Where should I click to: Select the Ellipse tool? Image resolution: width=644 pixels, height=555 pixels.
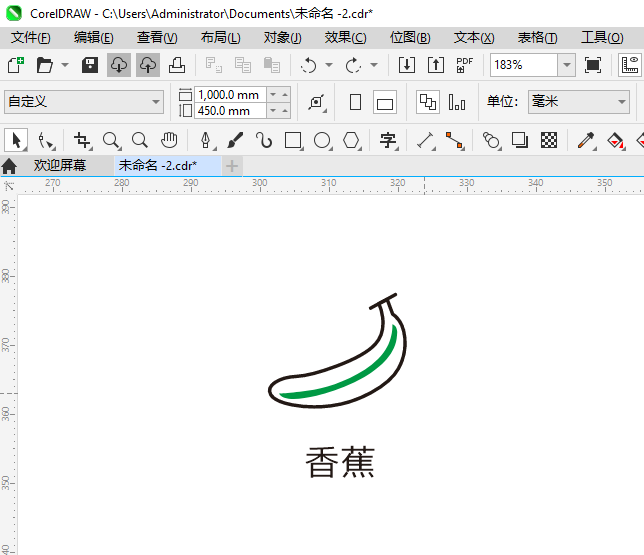click(322, 140)
